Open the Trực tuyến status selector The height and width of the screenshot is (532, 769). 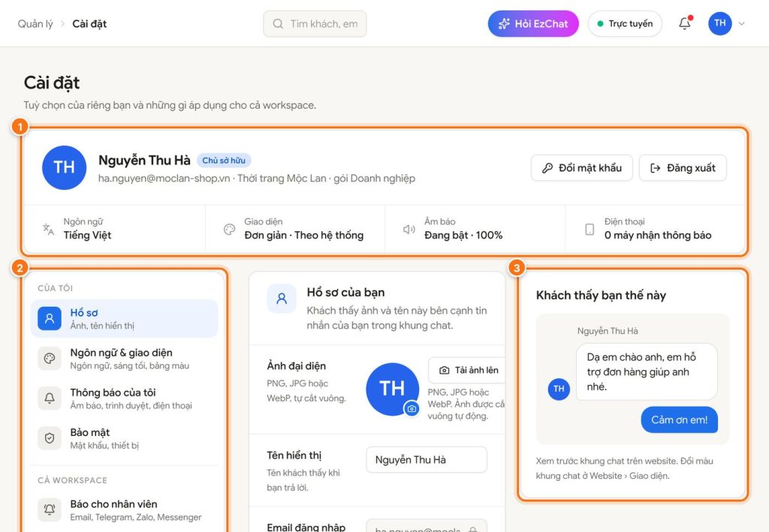[x=625, y=23]
